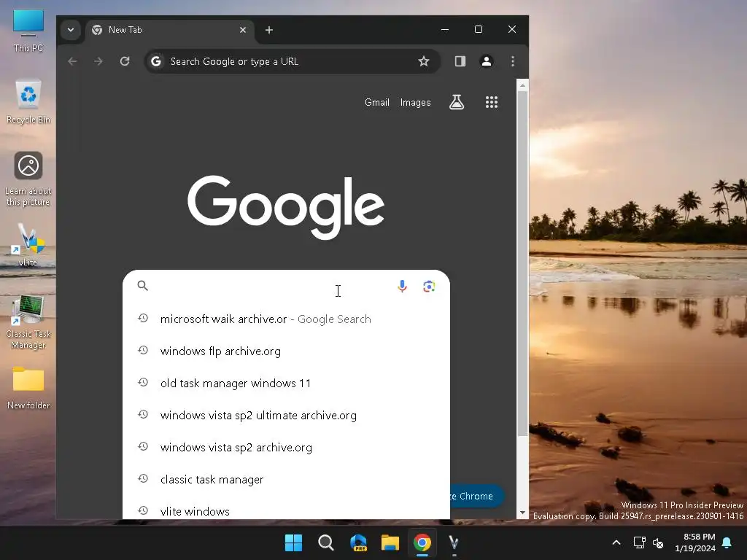This screenshot has height=560, width=747.
Task: Launch Edge Preview from taskbar
Action: click(358, 542)
